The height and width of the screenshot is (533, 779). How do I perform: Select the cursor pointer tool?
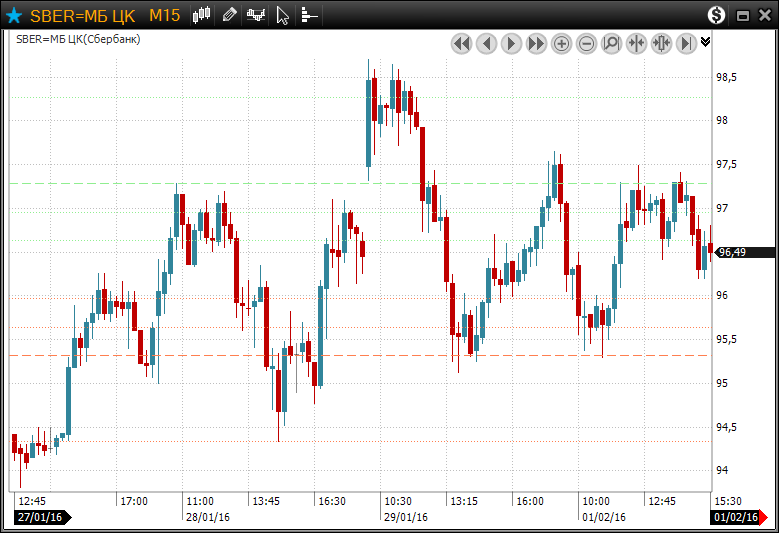pos(283,15)
